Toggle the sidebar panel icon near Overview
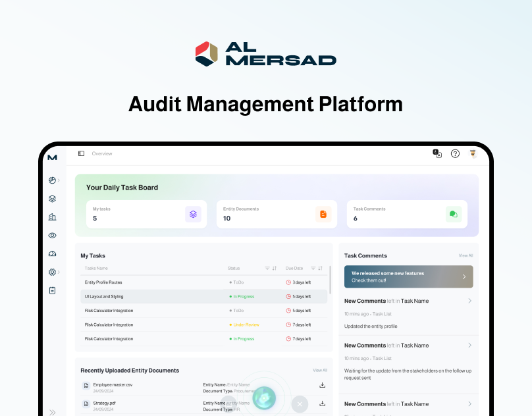 coord(81,154)
